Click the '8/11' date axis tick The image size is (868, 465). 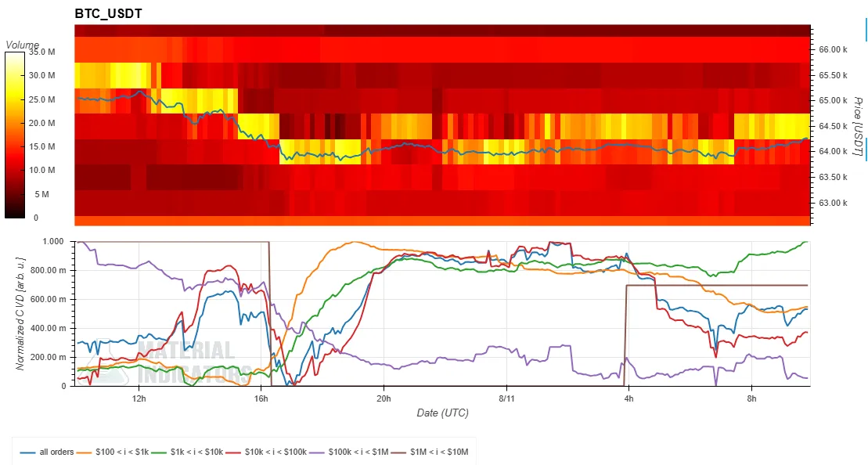(x=506, y=398)
